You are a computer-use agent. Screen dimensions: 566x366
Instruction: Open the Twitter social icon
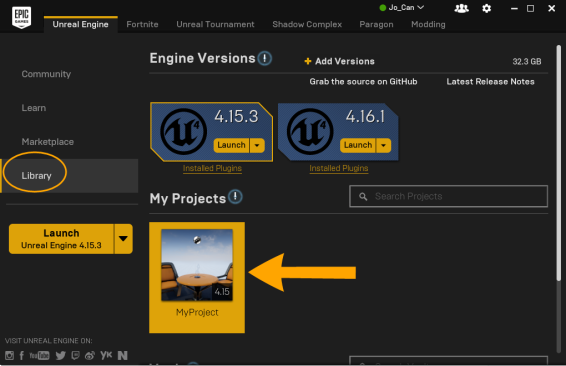(x=61, y=356)
